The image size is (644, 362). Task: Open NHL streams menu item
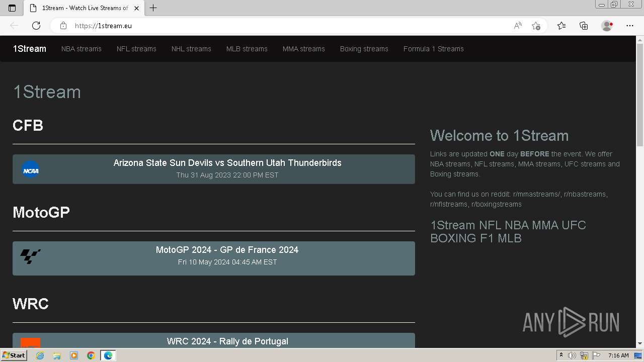(191, 49)
